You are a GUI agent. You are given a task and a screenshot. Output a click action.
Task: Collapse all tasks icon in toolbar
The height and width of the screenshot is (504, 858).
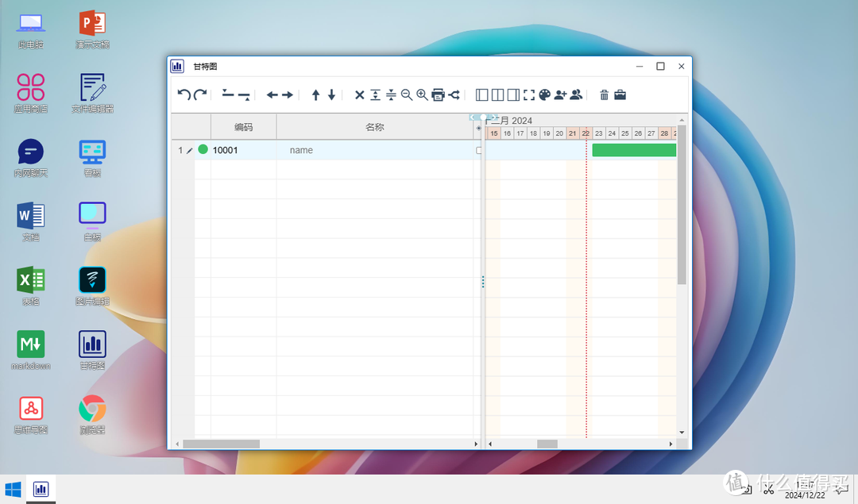(x=391, y=95)
